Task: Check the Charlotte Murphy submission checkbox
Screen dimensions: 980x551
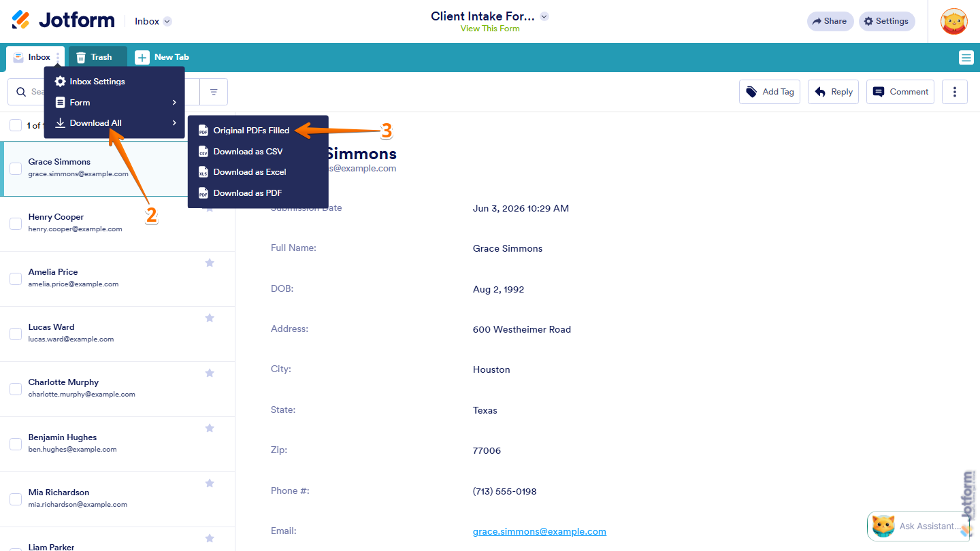Action: tap(16, 389)
